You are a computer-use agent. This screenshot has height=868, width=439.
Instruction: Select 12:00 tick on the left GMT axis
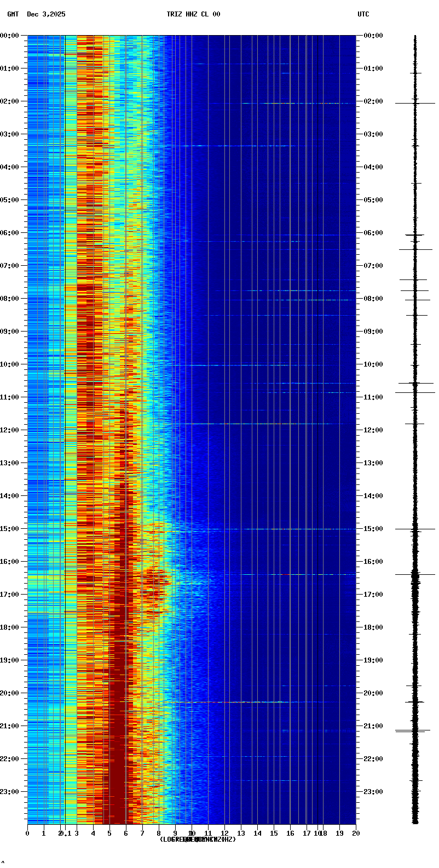tap(9, 430)
